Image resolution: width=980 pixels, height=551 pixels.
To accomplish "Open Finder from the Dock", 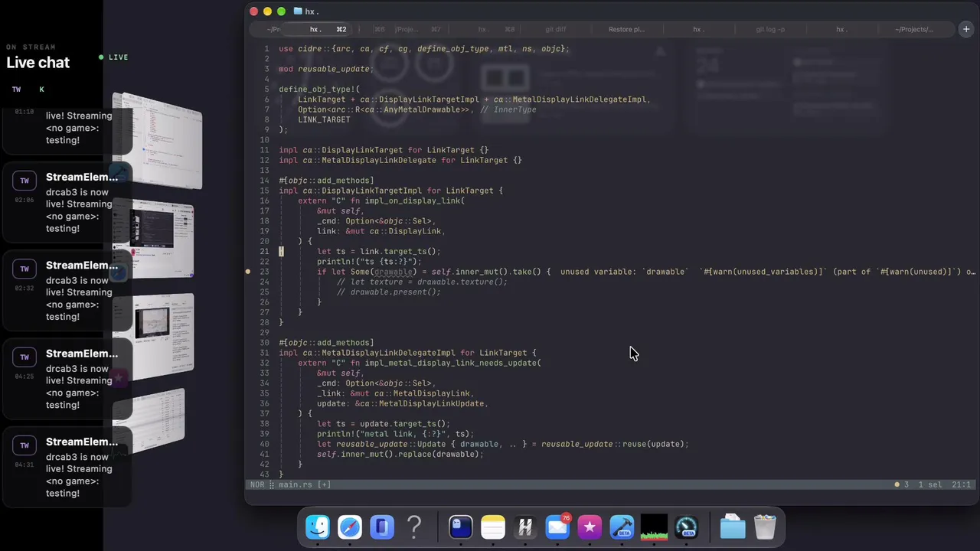I will coord(318,527).
